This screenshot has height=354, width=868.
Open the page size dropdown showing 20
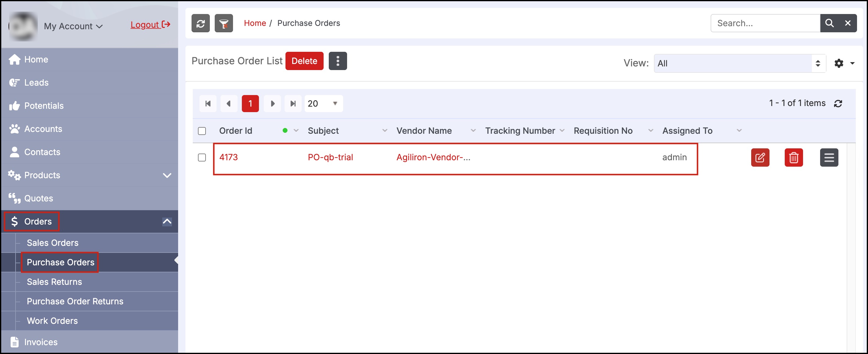323,103
